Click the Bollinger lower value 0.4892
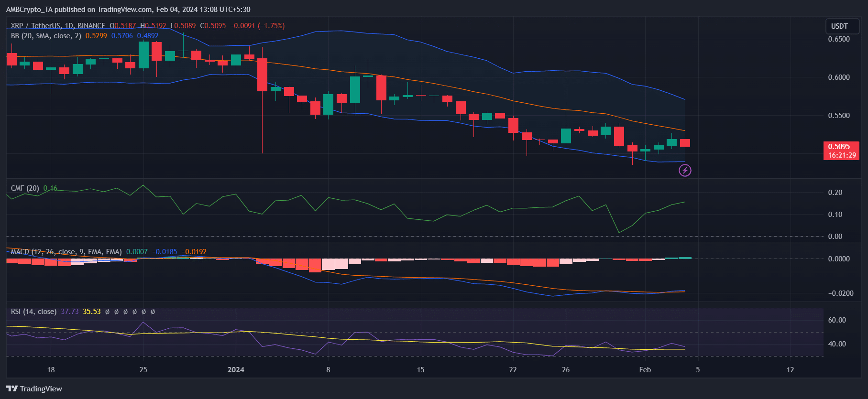This screenshot has height=399, width=868. tap(148, 36)
